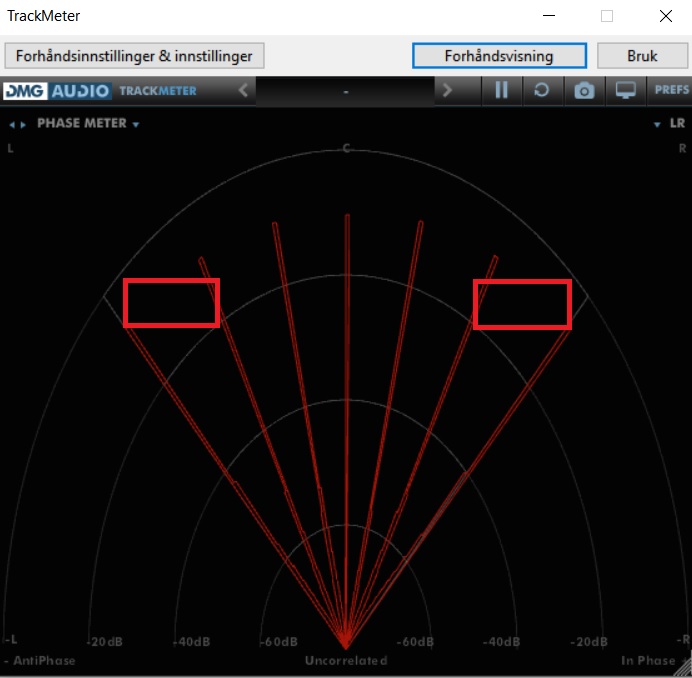Pause the meter display

[502, 90]
